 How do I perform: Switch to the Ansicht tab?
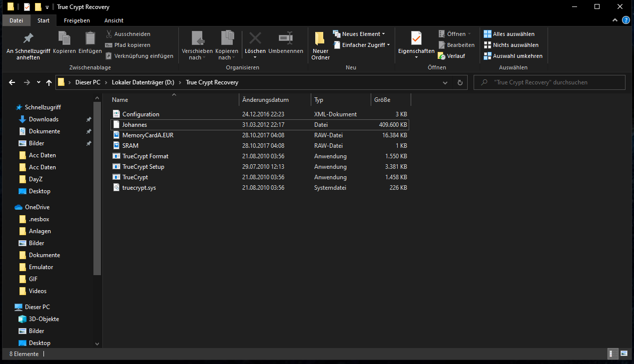pos(114,20)
